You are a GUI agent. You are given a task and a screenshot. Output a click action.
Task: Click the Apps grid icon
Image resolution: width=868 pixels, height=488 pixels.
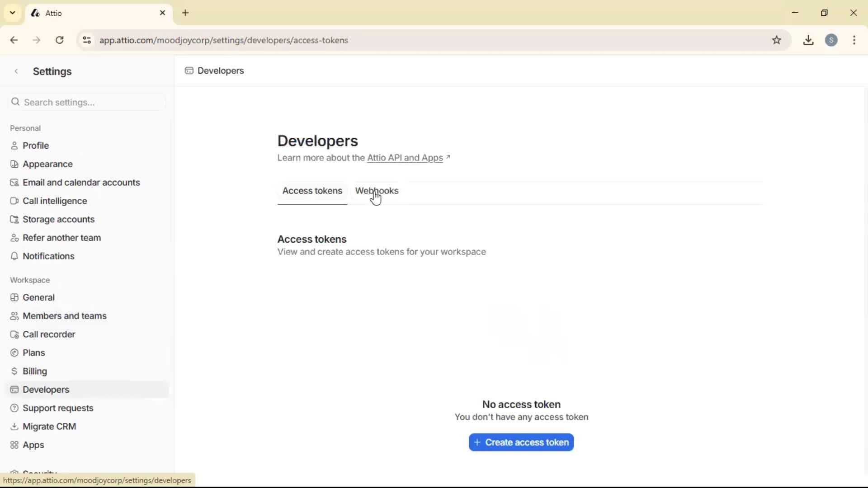tap(14, 445)
